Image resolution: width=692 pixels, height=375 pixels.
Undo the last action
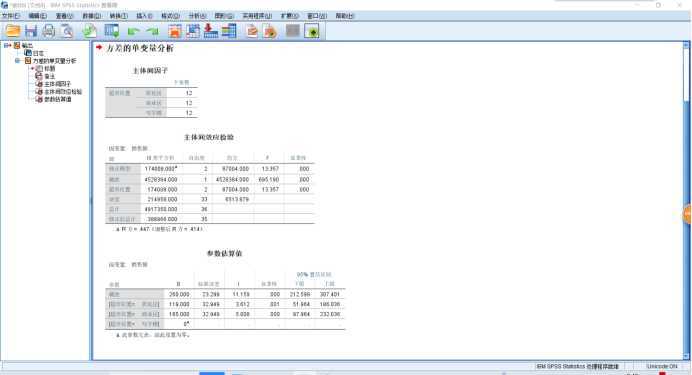point(133,31)
